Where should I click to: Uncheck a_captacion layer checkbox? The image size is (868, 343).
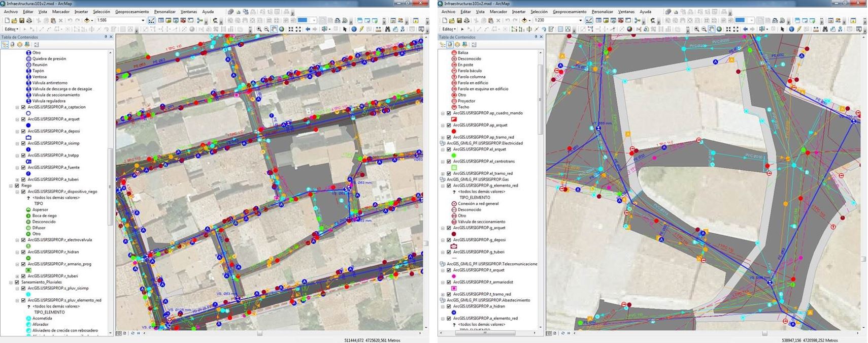click(x=23, y=107)
